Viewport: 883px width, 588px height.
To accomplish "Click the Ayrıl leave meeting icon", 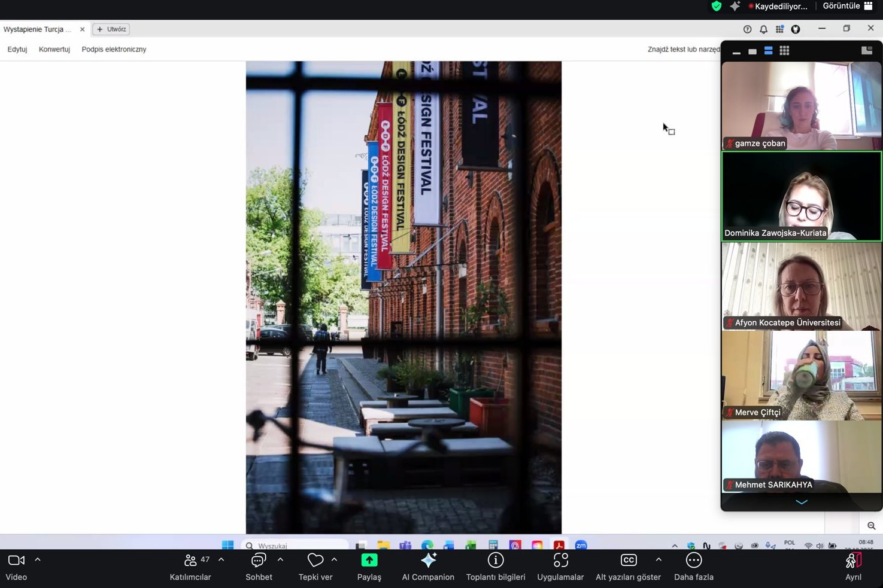I will (853, 560).
